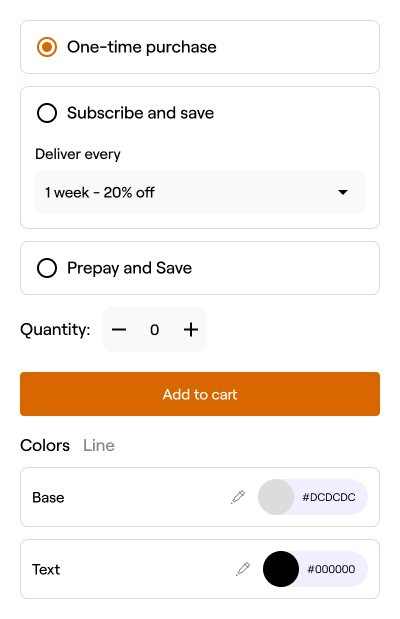
Task: Click the Add to cart button
Action: pos(200,394)
